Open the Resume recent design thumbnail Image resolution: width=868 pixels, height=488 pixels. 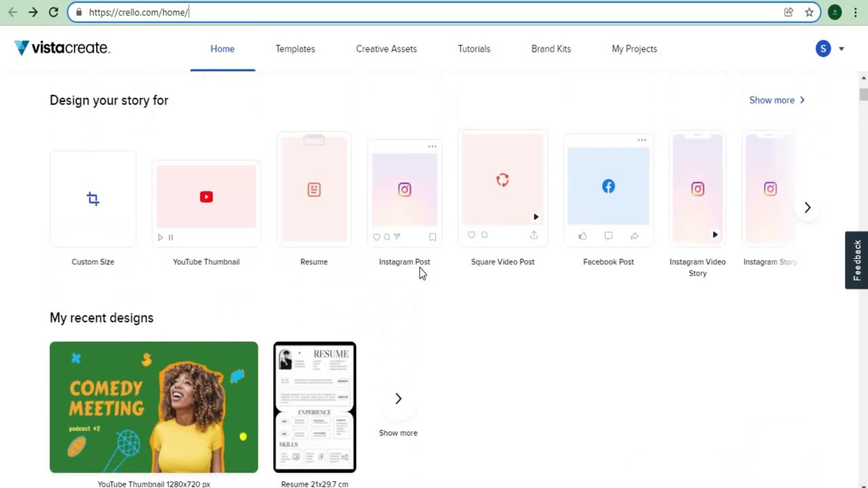tap(315, 407)
